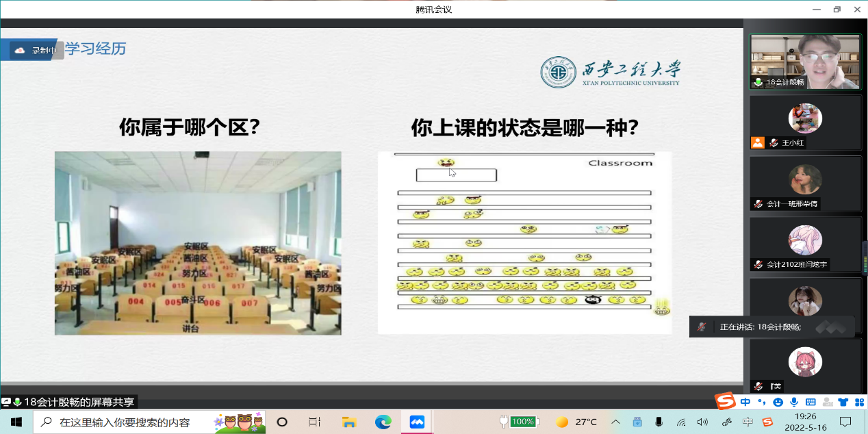The width and height of the screenshot is (868, 434).
Task: Expand the hidden system tray icons
Action: (x=615, y=422)
